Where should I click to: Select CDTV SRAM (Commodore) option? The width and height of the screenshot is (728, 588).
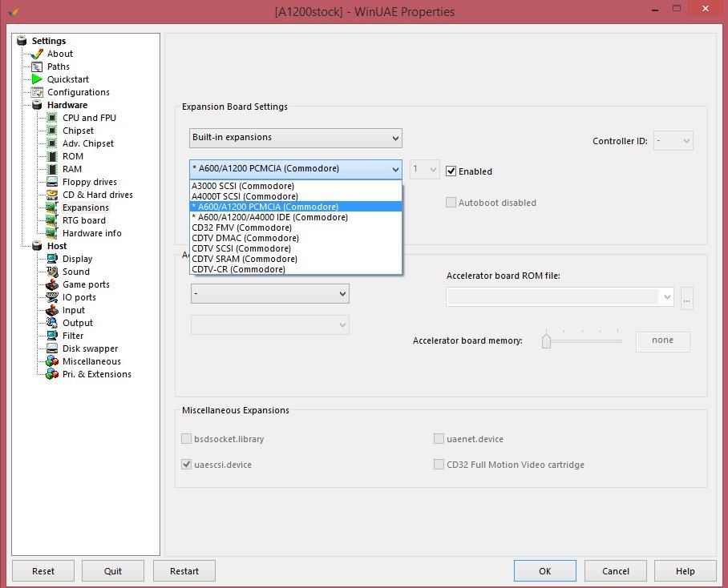296,259
